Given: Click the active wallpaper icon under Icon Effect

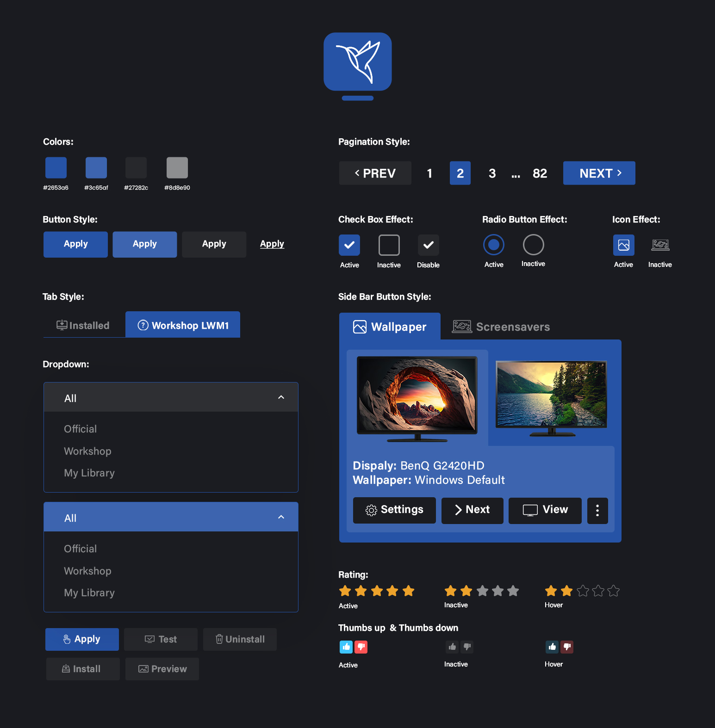Looking at the screenshot, I should click(623, 245).
